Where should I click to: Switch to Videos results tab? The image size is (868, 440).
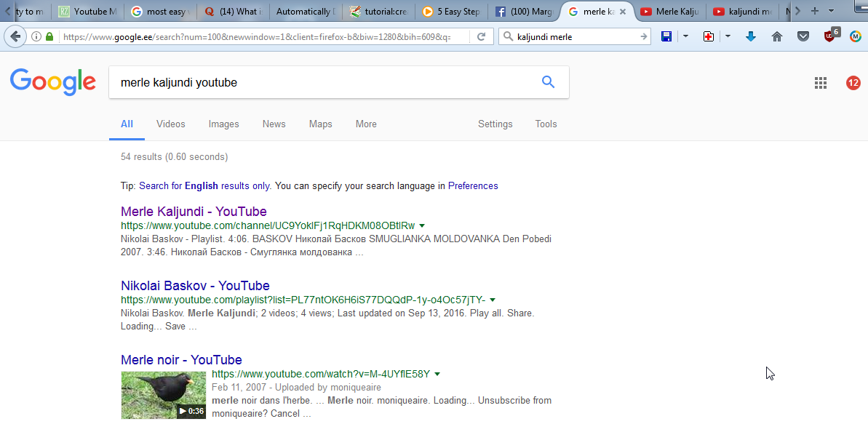coord(170,124)
